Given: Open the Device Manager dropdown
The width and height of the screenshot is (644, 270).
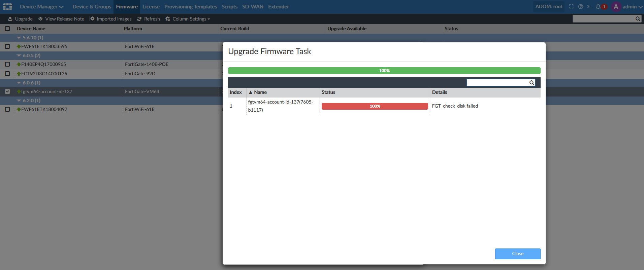Looking at the screenshot, I should (41, 7).
